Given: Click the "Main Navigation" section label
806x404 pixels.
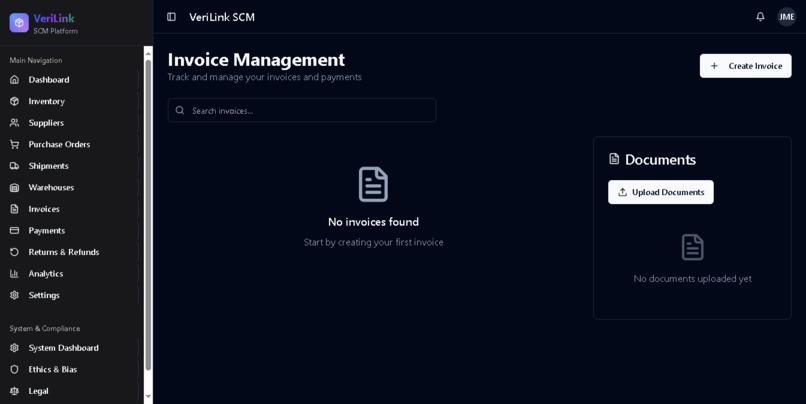Looking at the screenshot, I should [35, 60].
